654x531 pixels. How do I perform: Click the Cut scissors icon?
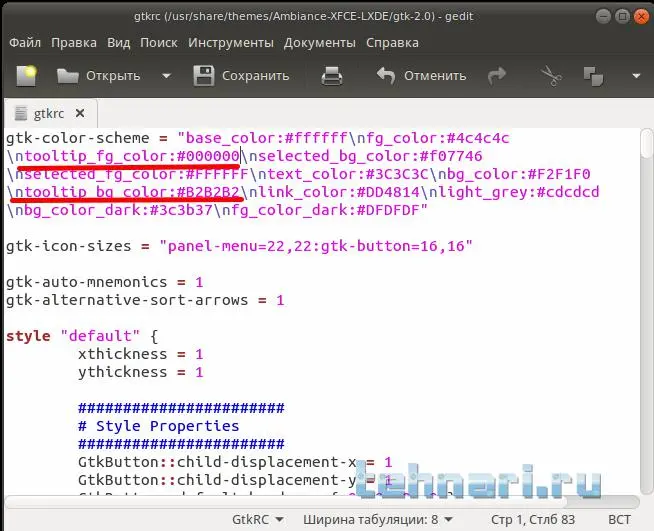(x=551, y=76)
